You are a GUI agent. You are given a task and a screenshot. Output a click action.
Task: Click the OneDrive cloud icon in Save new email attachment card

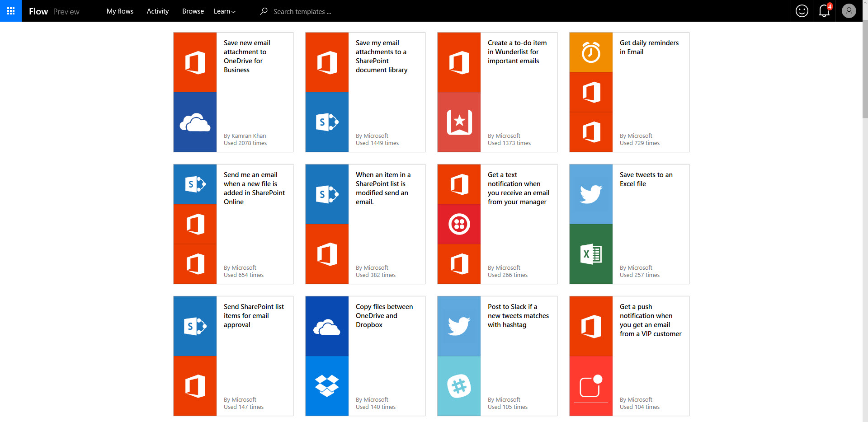click(195, 122)
